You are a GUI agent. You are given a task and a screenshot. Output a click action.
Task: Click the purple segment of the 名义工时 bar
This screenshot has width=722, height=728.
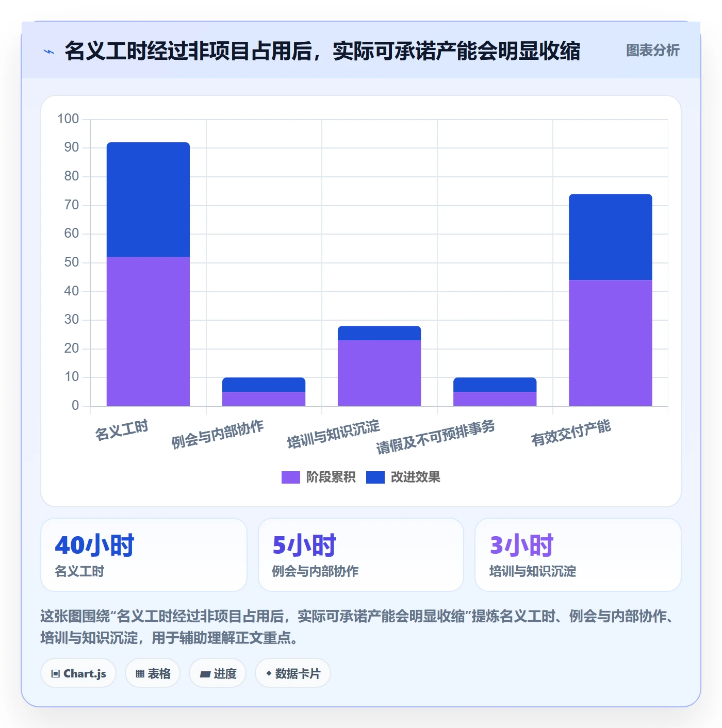tap(148, 331)
